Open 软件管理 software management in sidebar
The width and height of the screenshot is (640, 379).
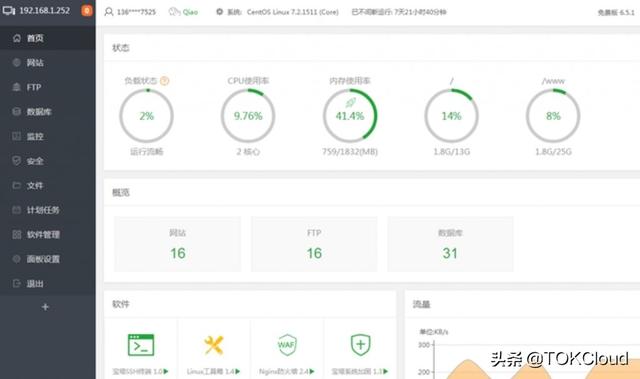(48, 235)
